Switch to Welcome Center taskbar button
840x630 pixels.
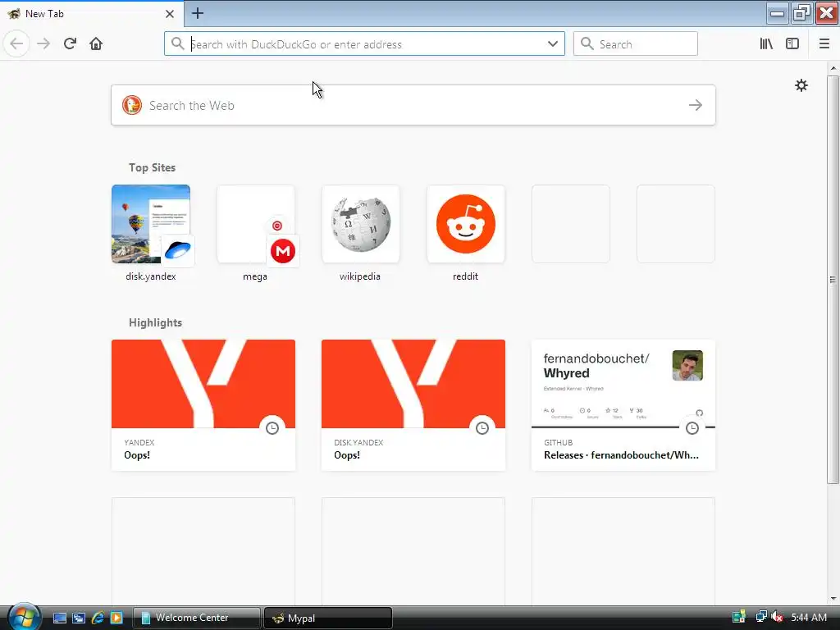click(x=197, y=618)
